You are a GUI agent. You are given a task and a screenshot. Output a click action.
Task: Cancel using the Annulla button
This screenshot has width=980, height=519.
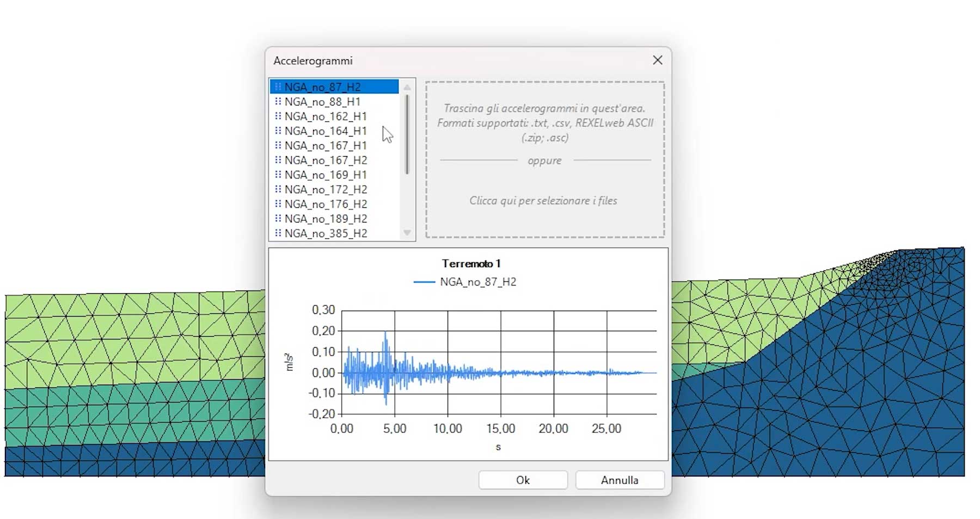point(620,480)
